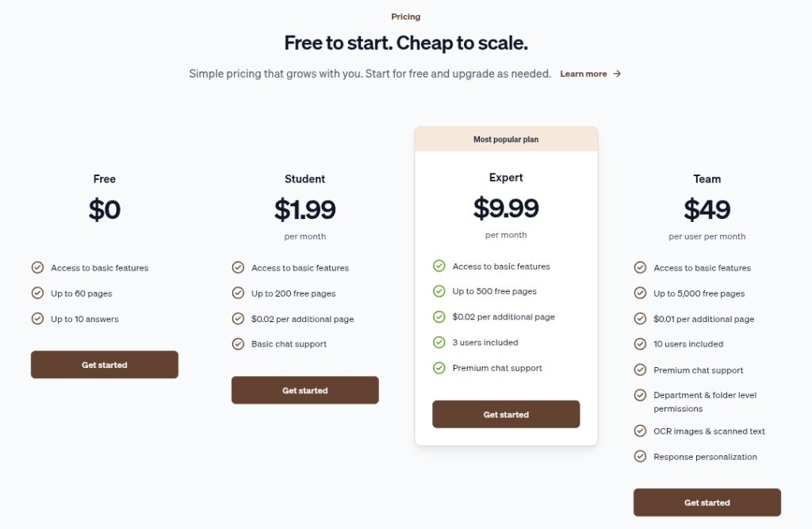Select the checkmark beside '$0.01 per additional page'
Screen dimensions: 812x529
tap(640, 319)
